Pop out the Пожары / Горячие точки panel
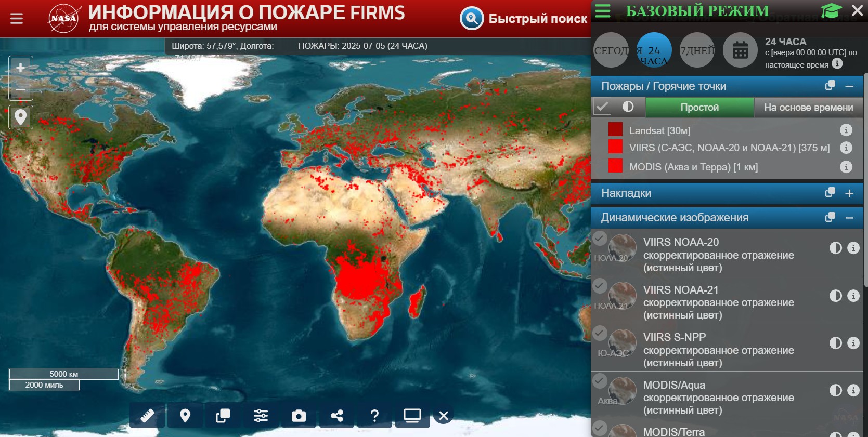The height and width of the screenshot is (437, 868). pyautogui.click(x=830, y=85)
